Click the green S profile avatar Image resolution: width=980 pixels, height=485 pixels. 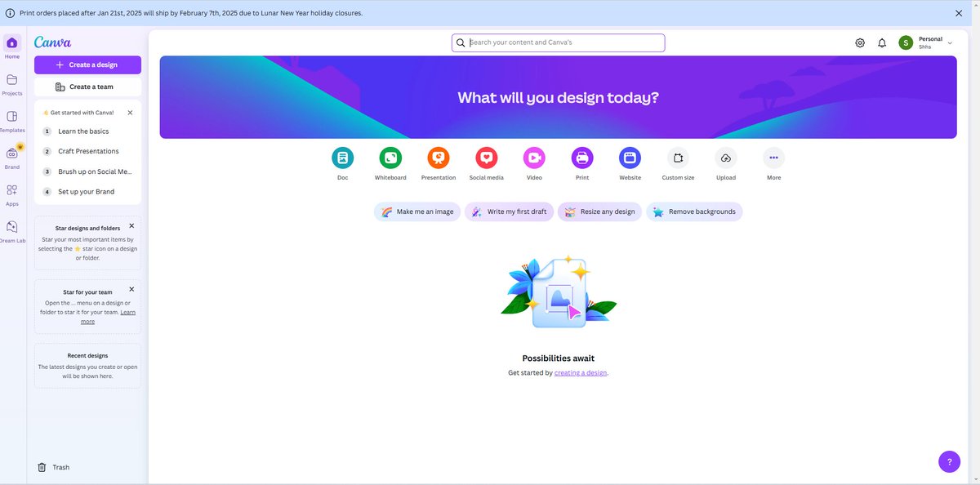pos(906,42)
